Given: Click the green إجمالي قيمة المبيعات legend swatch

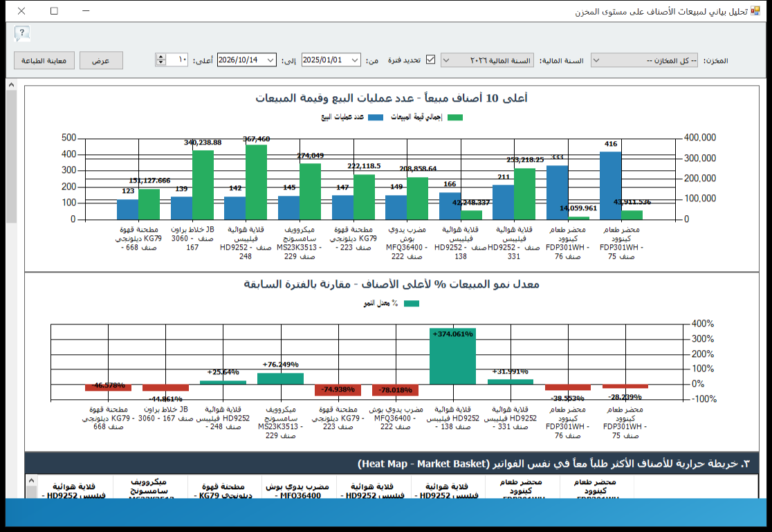Looking at the screenshot, I should click(x=455, y=117).
